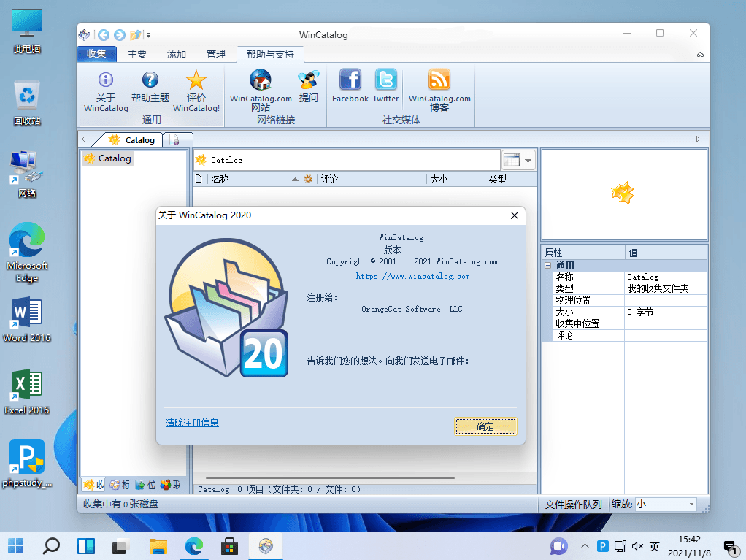Click the status text 收集中有 0 张磁盘
This screenshot has height=560, width=746.
point(121,504)
